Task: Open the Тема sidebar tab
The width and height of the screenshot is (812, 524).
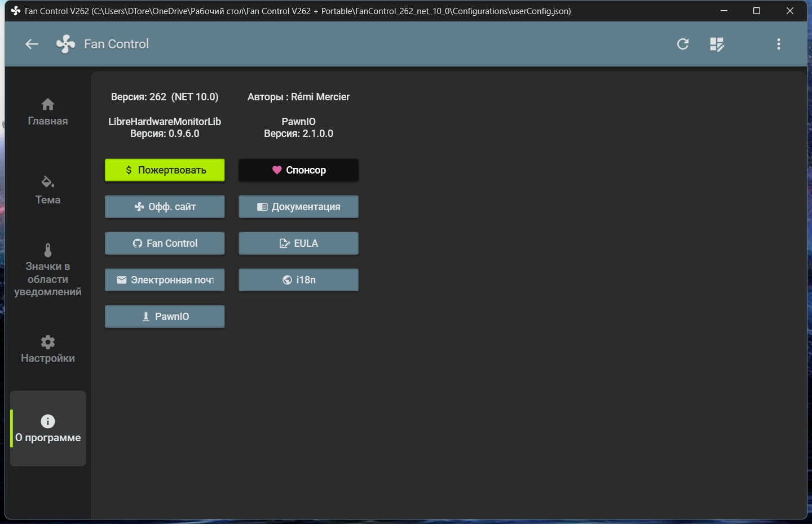Action: click(x=48, y=190)
